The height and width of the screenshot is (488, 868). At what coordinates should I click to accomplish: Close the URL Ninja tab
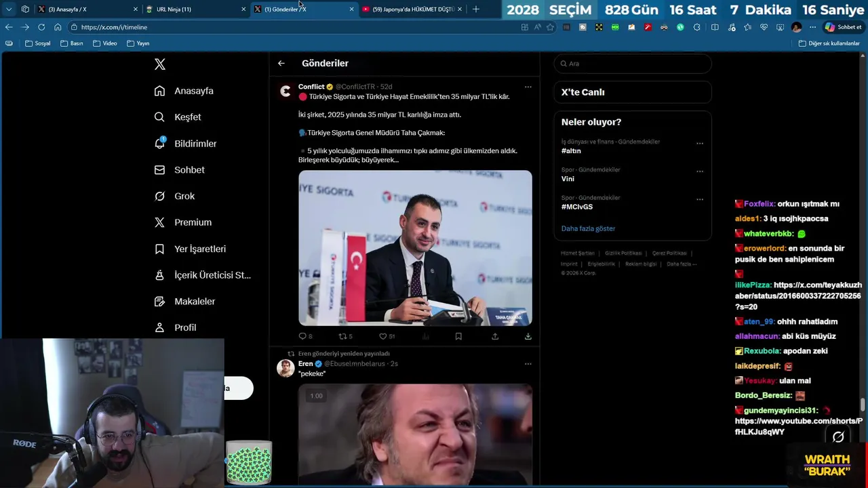(x=243, y=9)
